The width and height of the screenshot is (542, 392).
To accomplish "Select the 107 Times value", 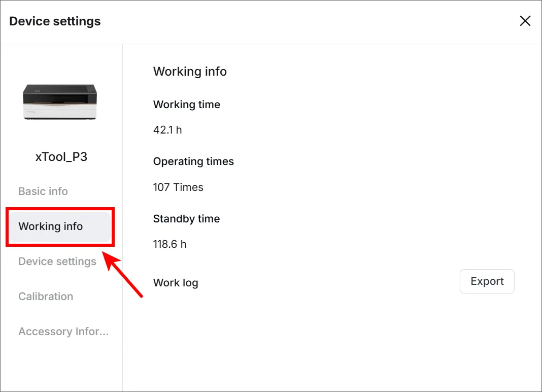I will [x=178, y=187].
